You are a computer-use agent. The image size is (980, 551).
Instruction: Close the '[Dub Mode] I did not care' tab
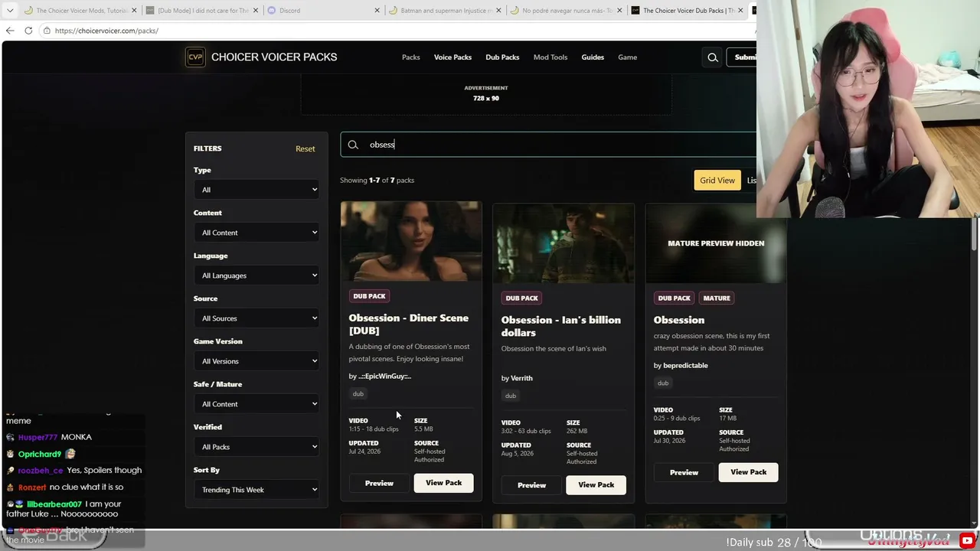coord(256,11)
